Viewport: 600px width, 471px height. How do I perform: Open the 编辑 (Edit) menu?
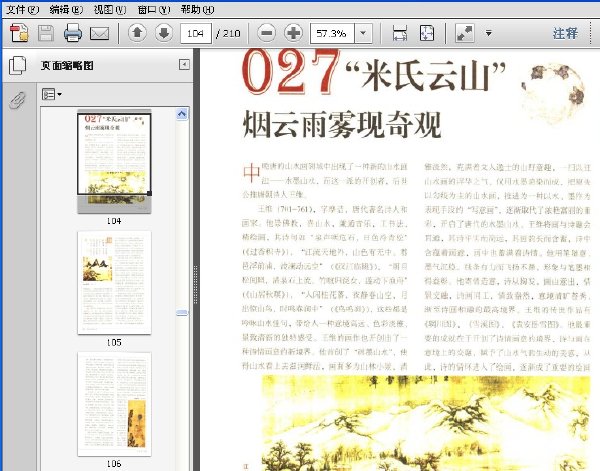point(66,9)
